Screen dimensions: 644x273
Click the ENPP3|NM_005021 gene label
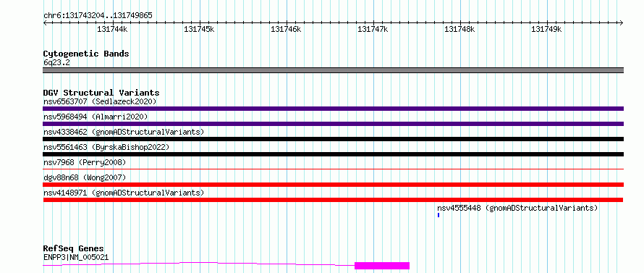pyautogui.click(x=76, y=258)
